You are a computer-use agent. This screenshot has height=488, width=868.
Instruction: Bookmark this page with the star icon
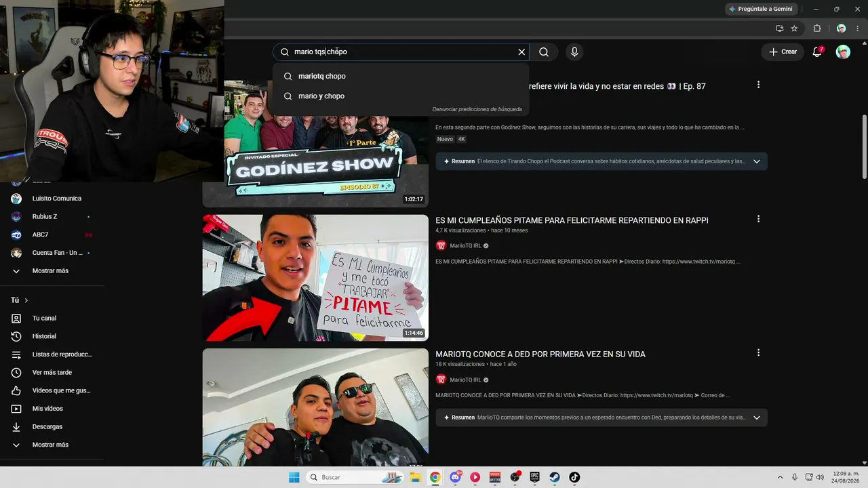coord(794,28)
